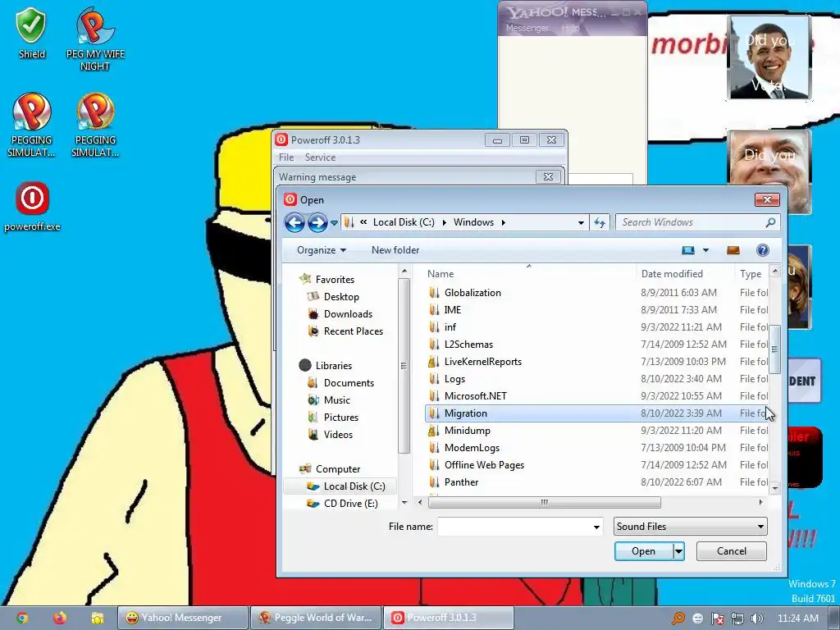Select Music under Libraries
Viewport: 840px width, 630px height.
pyautogui.click(x=336, y=400)
